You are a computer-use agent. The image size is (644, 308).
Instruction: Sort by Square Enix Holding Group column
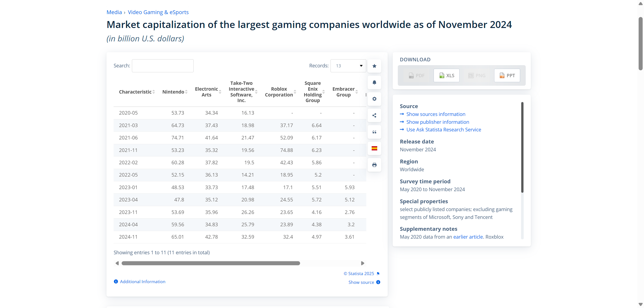(x=324, y=92)
